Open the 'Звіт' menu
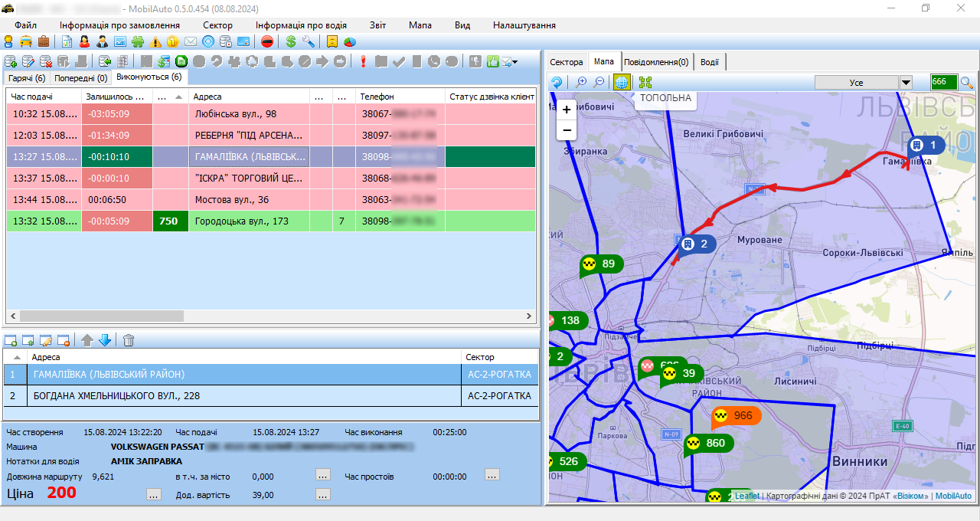Viewport: 980px width, 521px height. [x=377, y=25]
